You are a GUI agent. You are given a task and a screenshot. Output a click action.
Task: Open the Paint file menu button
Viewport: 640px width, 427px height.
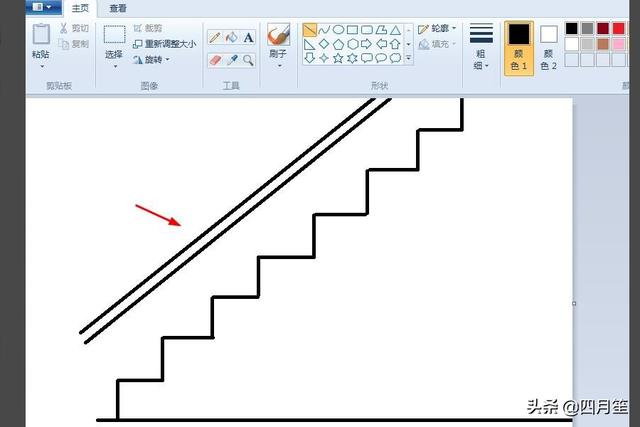click(44, 7)
